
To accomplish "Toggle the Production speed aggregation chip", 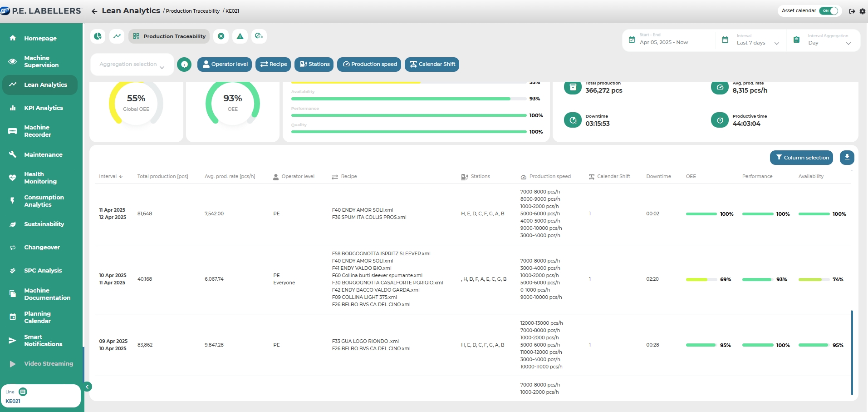I will (369, 65).
